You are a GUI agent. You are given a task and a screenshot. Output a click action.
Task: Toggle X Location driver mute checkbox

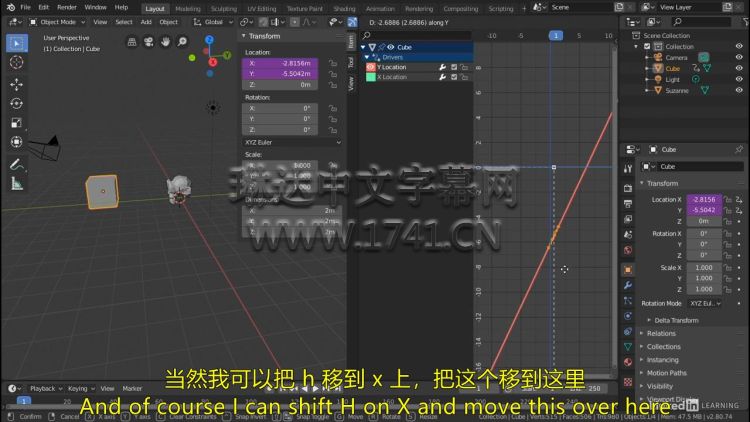[454, 77]
